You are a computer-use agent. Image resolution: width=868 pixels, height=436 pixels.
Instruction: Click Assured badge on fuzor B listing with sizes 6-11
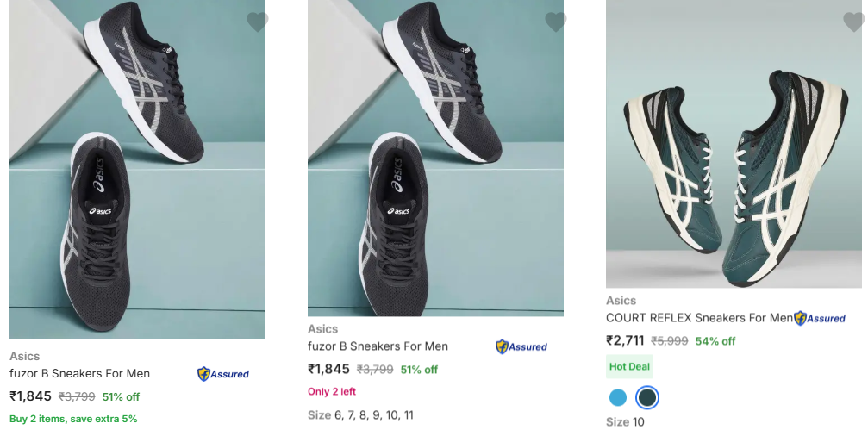(521, 346)
